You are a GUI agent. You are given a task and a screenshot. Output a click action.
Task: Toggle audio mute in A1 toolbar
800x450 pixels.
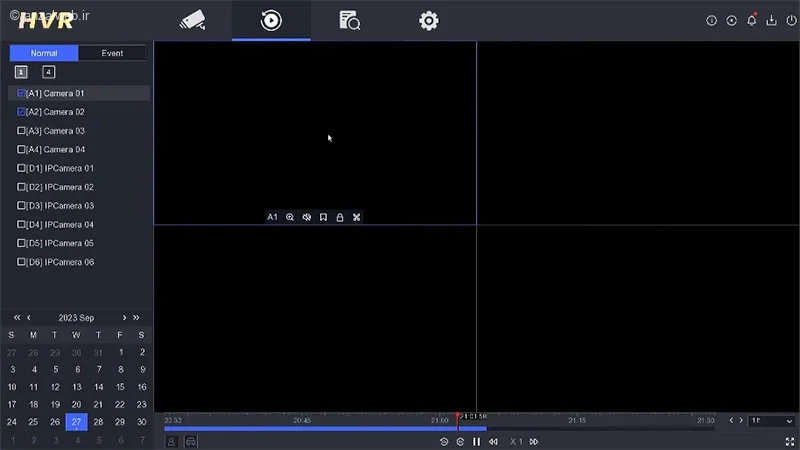[307, 217]
